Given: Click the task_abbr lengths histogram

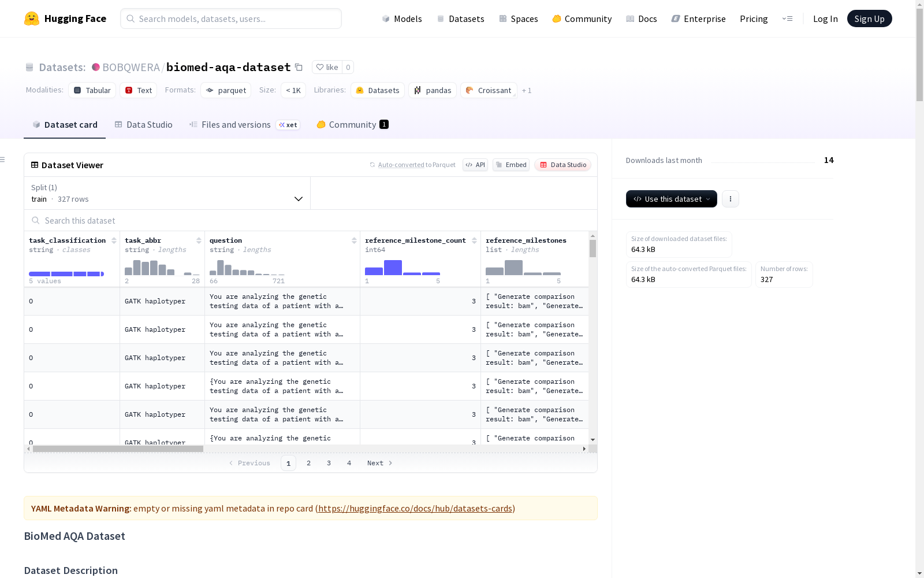Looking at the screenshot, I should 162,268.
